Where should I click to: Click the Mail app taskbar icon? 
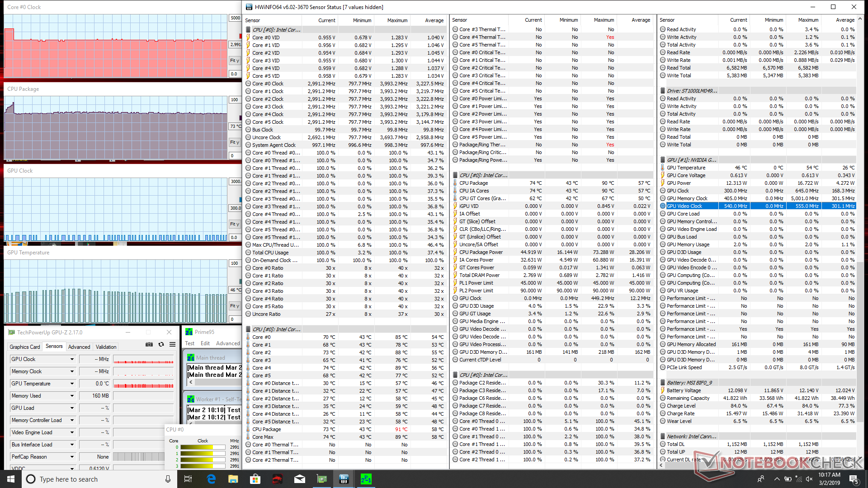(300, 479)
